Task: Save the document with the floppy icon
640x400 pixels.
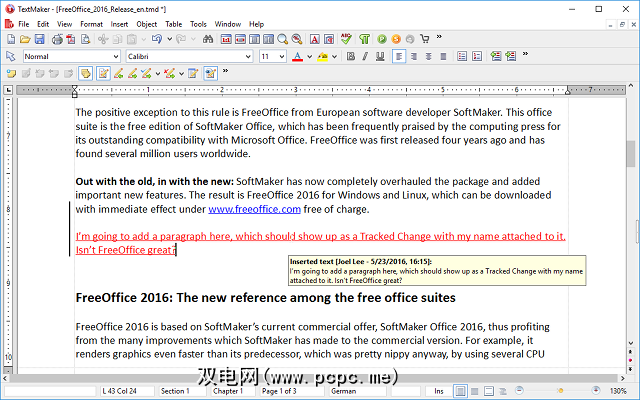Action: [39, 39]
